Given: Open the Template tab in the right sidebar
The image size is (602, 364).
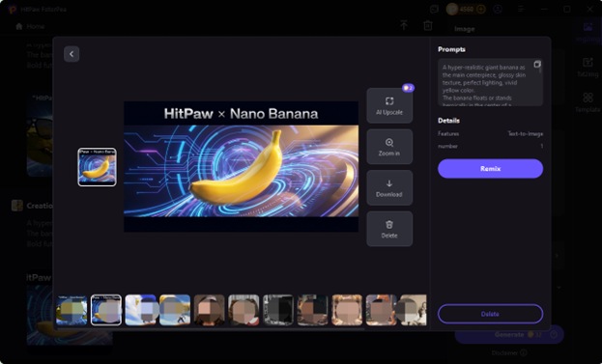Looking at the screenshot, I should 588,102.
